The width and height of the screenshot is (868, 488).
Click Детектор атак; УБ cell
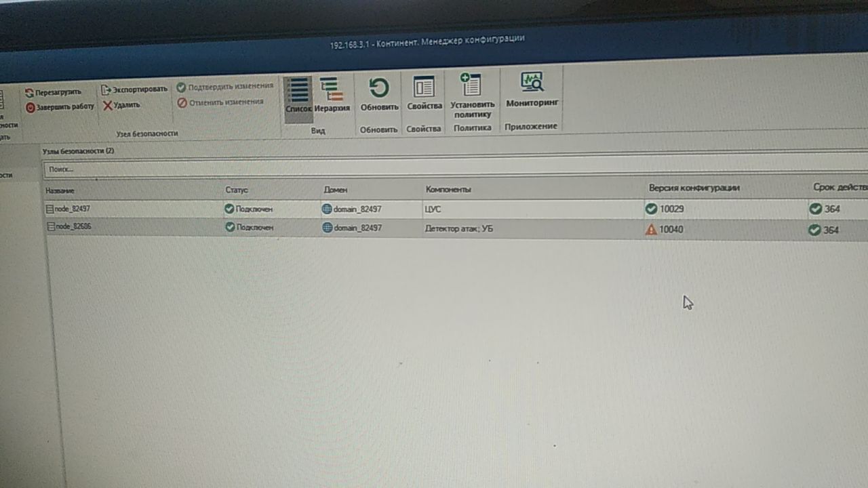(x=458, y=228)
